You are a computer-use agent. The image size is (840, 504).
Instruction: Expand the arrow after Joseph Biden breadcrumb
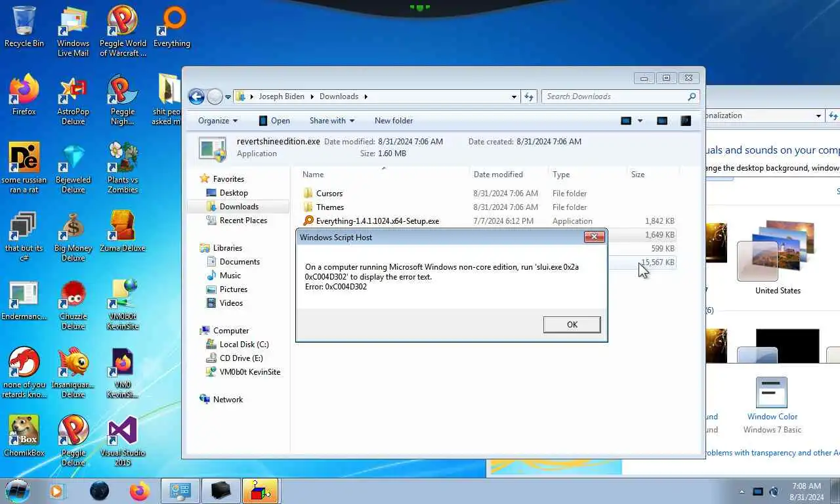coord(312,96)
